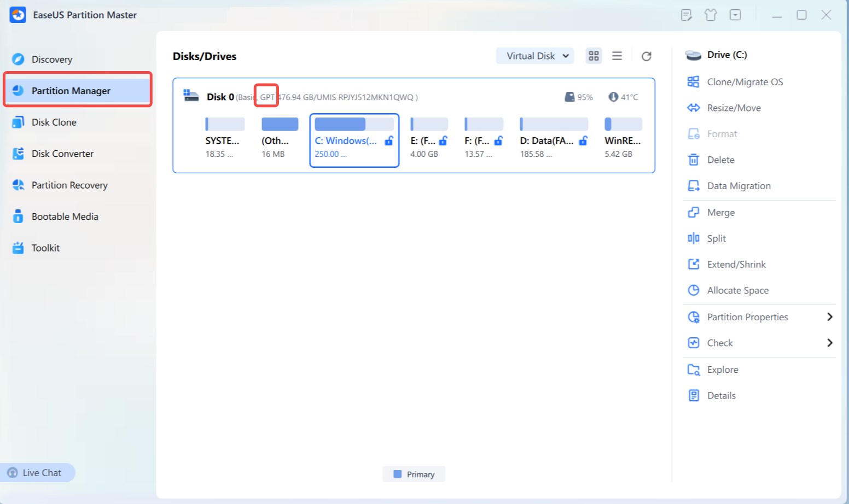Refresh the disk list

pyautogui.click(x=647, y=56)
